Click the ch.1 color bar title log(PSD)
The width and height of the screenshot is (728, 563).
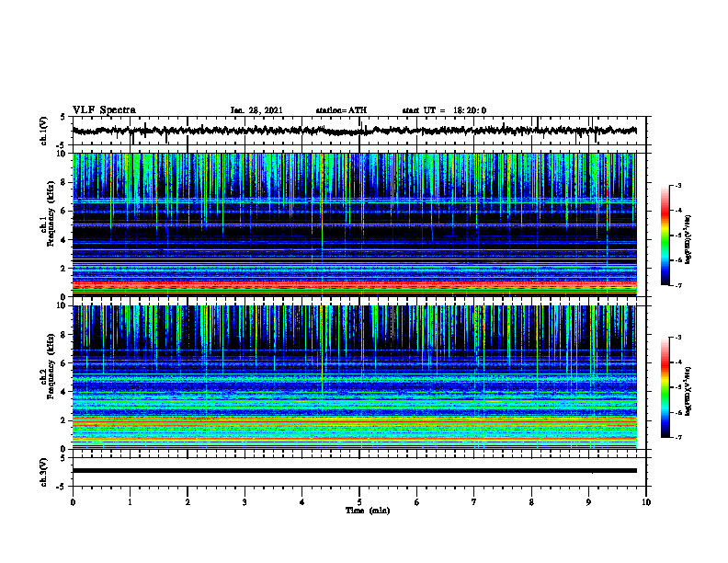[688, 239]
